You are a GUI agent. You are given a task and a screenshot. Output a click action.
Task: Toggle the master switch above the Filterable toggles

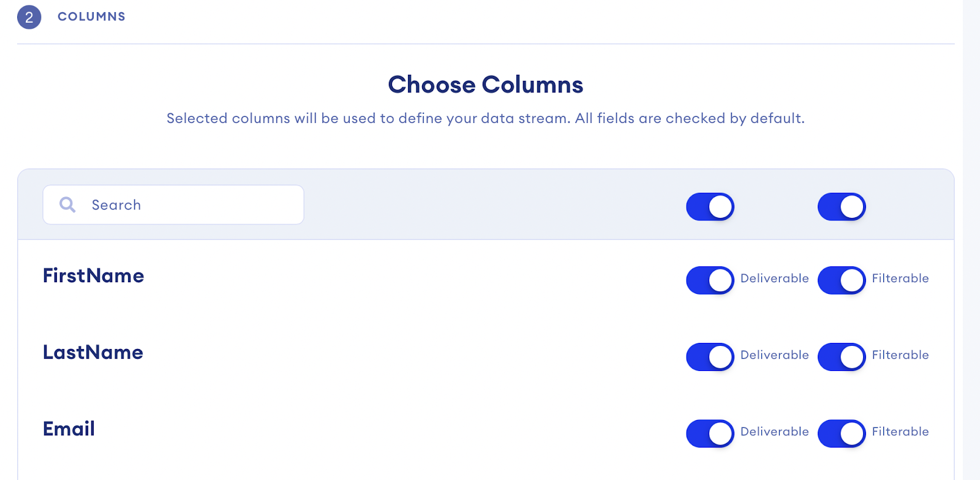click(842, 207)
